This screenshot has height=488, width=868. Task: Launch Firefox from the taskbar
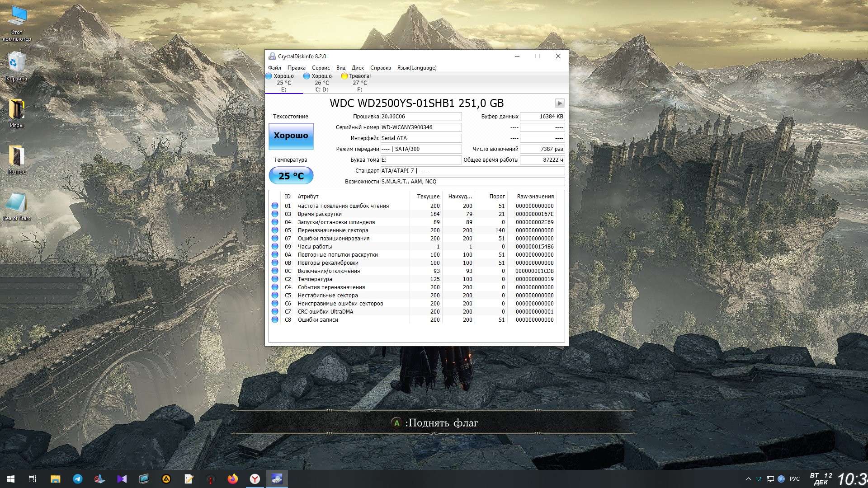tap(233, 479)
